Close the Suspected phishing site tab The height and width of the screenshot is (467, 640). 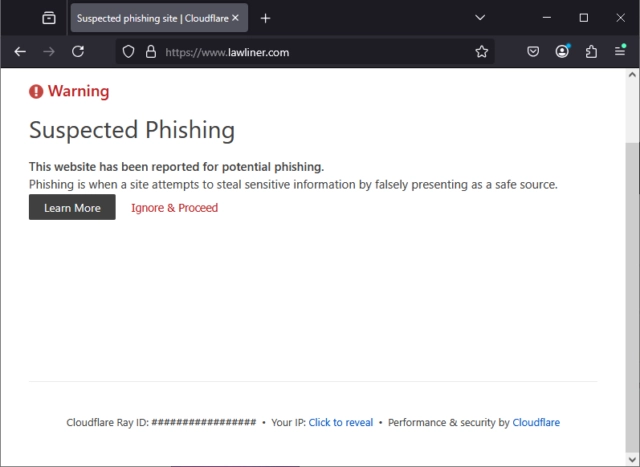(236, 18)
